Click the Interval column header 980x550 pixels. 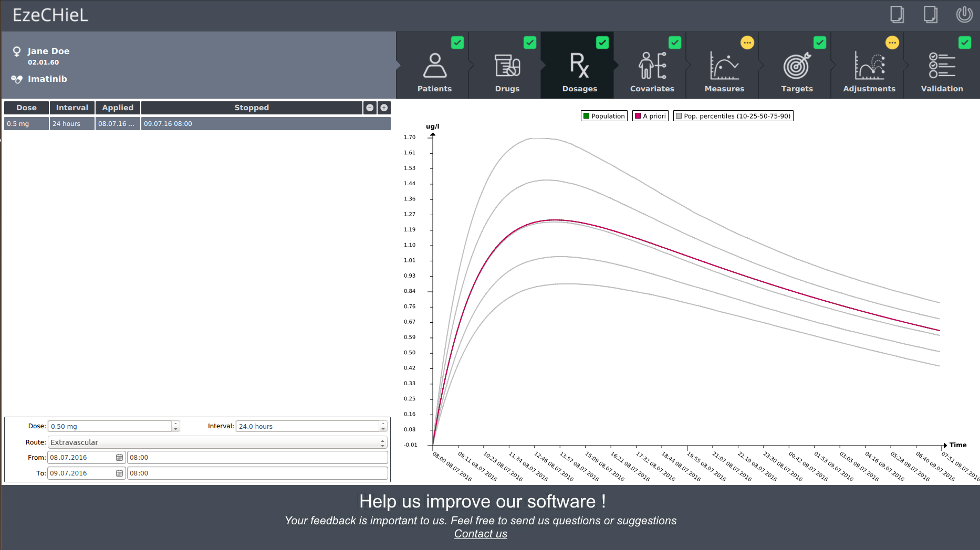click(72, 108)
